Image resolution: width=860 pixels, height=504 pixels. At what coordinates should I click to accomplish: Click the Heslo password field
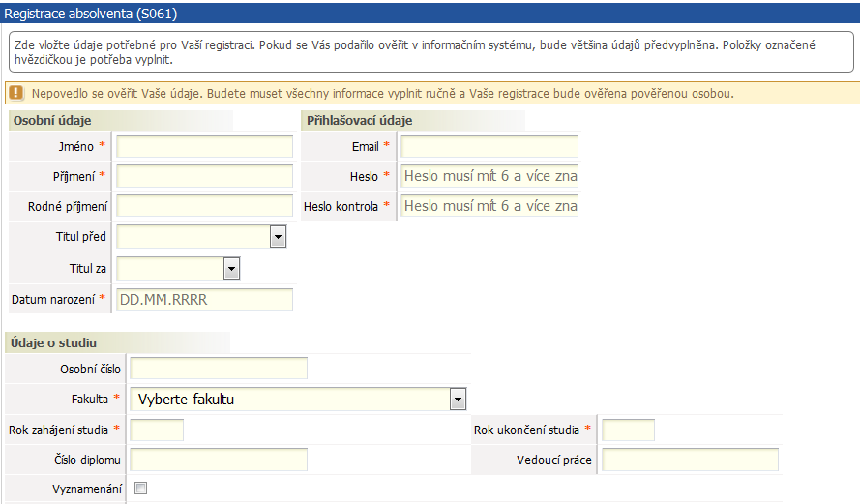pos(489,176)
